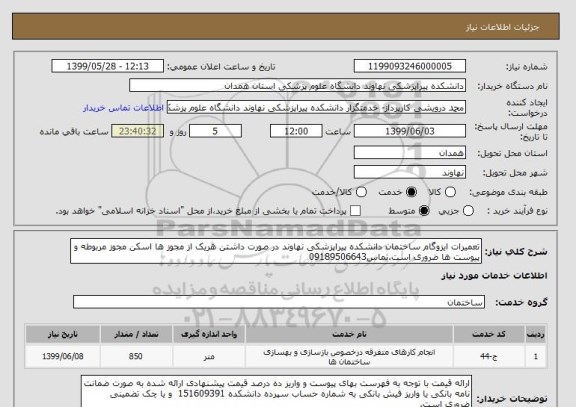Click the توضیحات خریدار text area
Viewport: 576px width, 407px height.
click(x=276, y=391)
